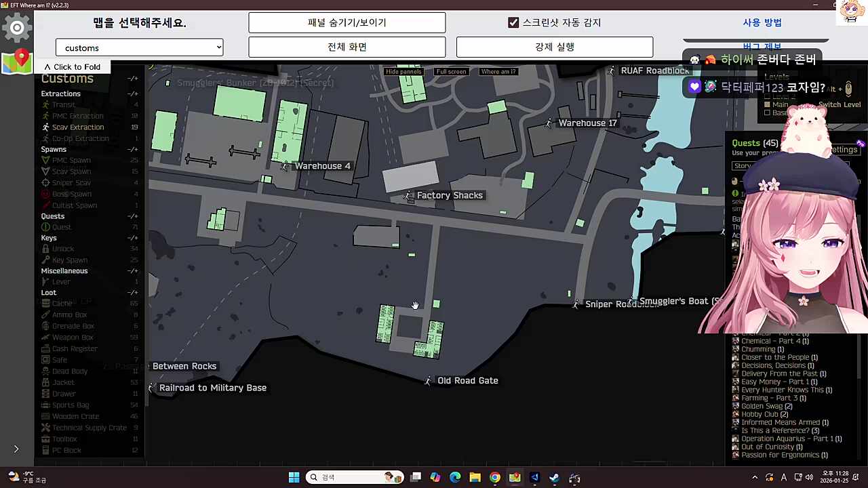Collapse the legend via Click to Fold
The image size is (868, 488).
point(72,67)
